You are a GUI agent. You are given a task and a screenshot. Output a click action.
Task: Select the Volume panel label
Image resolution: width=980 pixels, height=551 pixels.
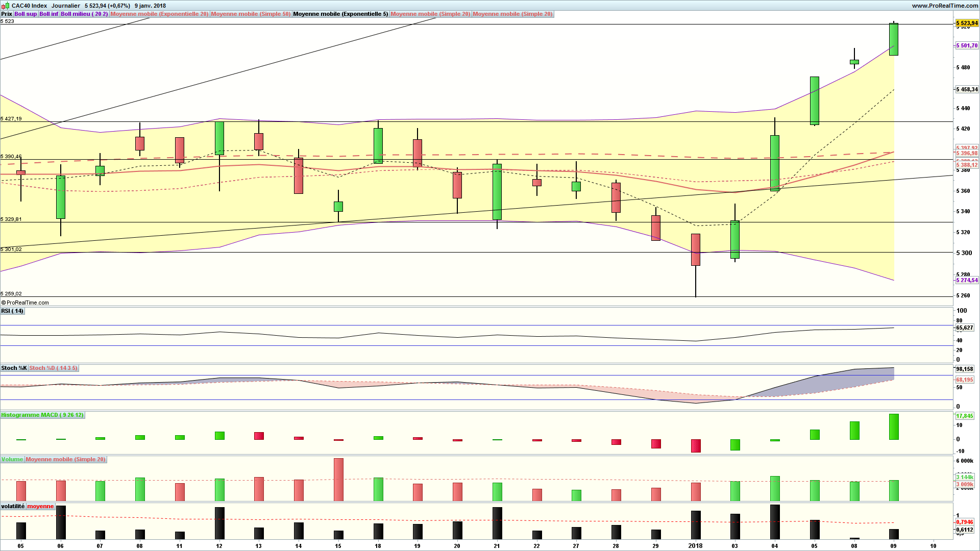12,459
